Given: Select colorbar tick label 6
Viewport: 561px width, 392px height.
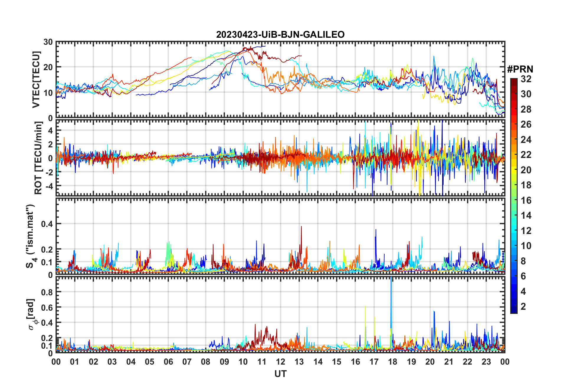Looking at the screenshot, I should coord(523,276).
